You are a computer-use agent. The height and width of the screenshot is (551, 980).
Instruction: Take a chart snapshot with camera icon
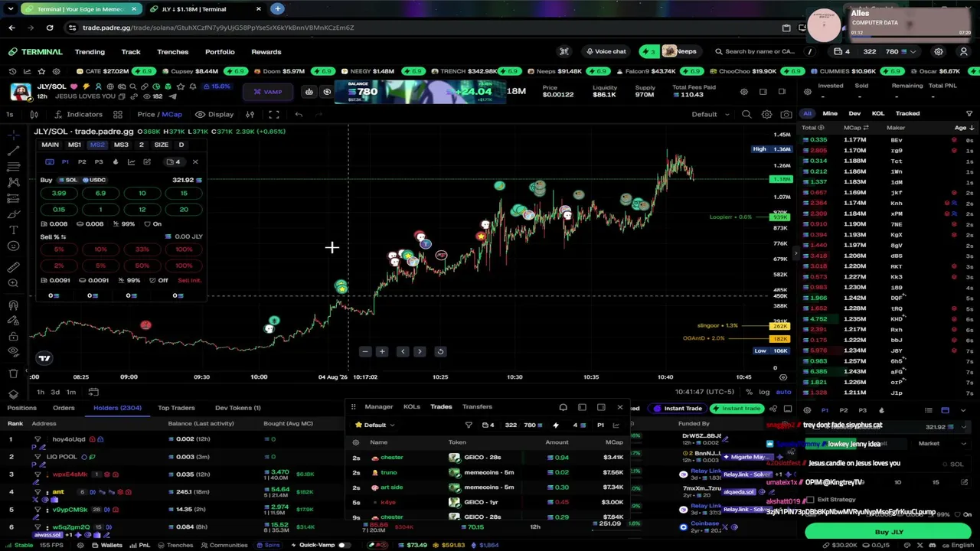786,115
